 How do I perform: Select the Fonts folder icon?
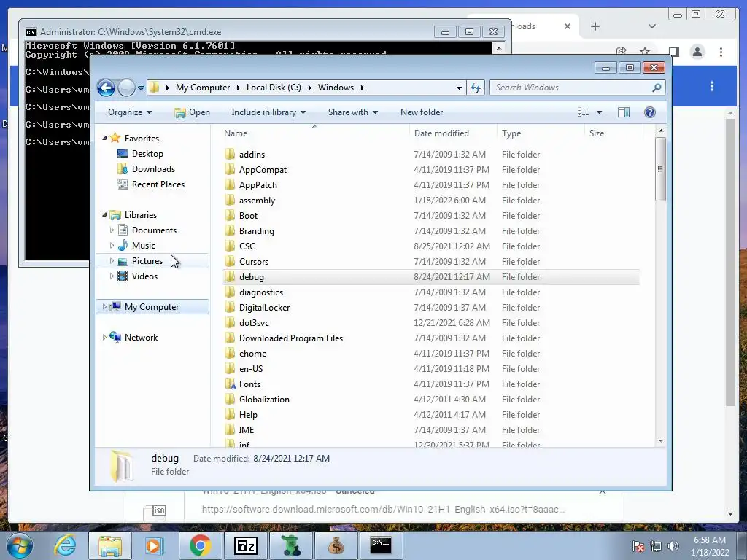230,384
